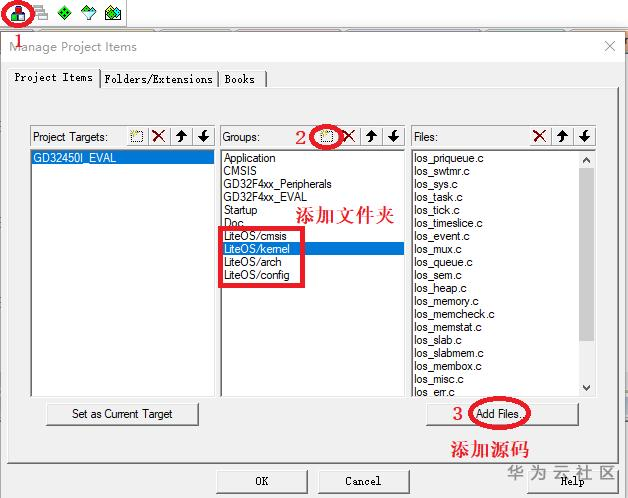Screen dimensions: 628x498
Task: Delete the selected file in Files
Action: tap(539, 137)
